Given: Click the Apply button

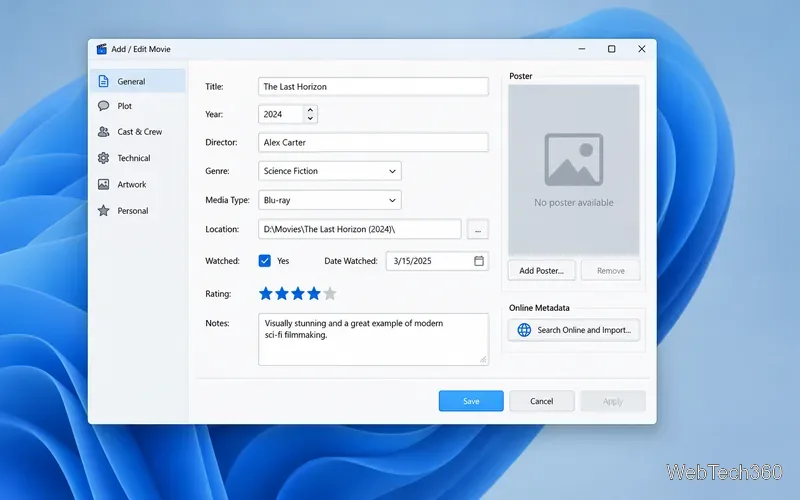Looking at the screenshot, I should coord(613,401).
